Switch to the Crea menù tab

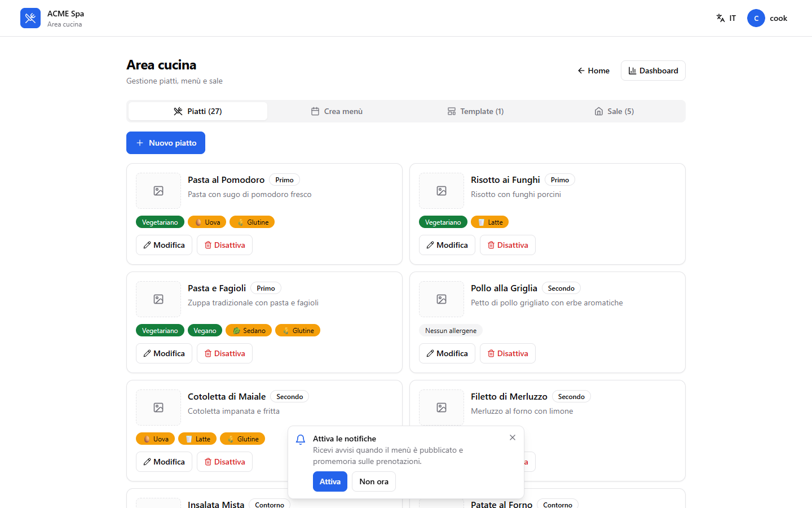tap(337, 111)
